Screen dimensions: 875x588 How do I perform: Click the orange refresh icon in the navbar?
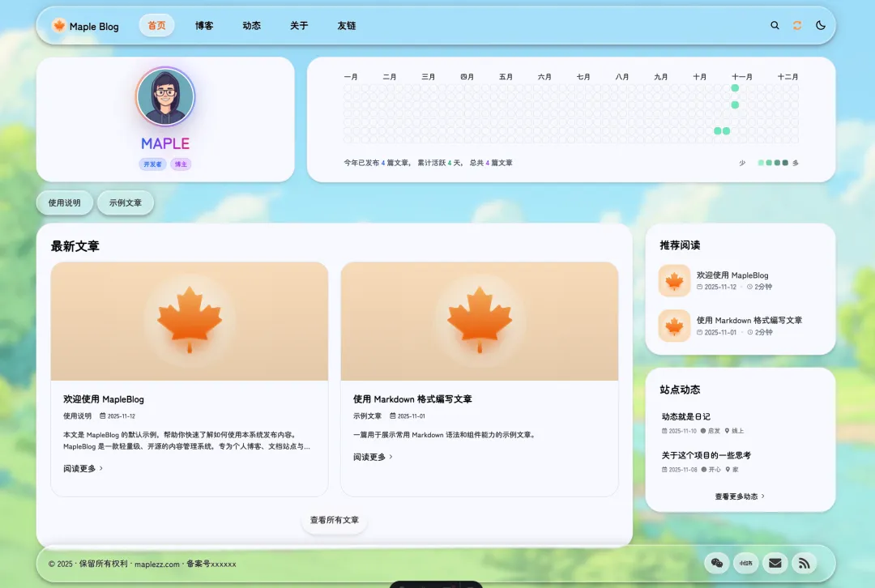(796, 25)
